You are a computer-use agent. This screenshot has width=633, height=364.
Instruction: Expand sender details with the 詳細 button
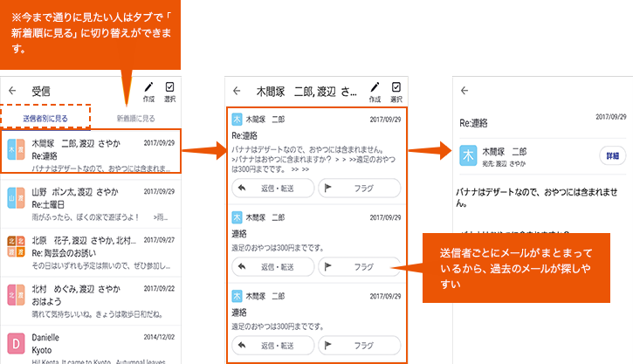coord(611,155)
